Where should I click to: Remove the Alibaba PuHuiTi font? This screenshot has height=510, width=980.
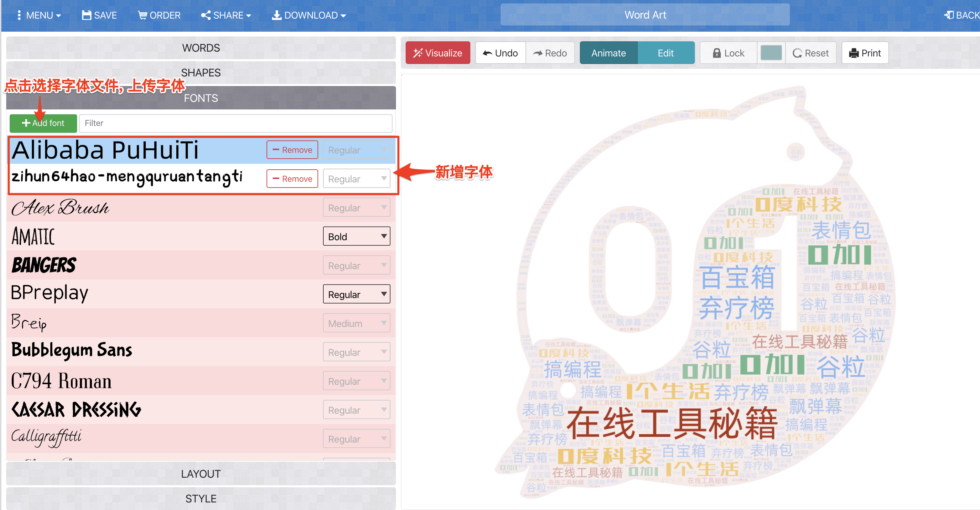[x=292, y=150]
